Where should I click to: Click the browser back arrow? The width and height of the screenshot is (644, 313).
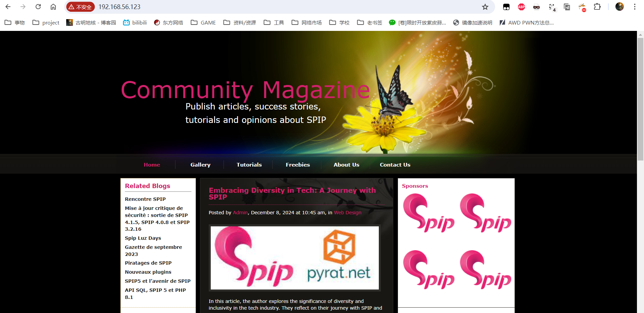click(8, 7)
